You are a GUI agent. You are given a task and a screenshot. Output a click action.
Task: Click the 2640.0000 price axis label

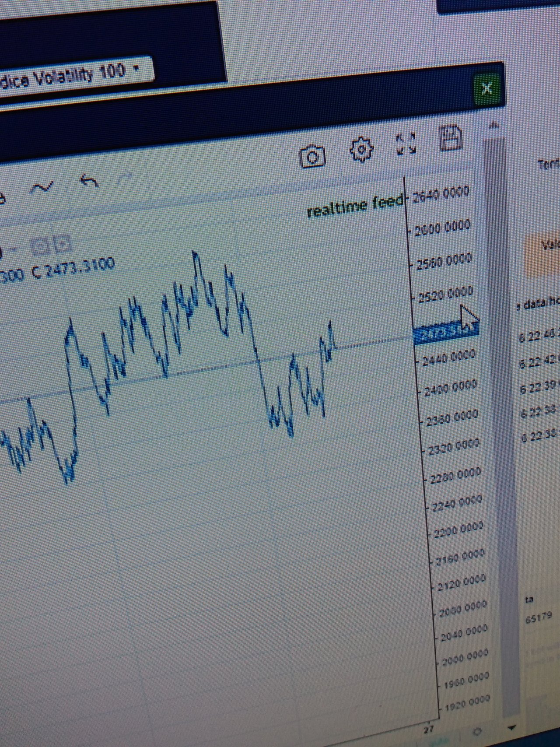[441, 195]
